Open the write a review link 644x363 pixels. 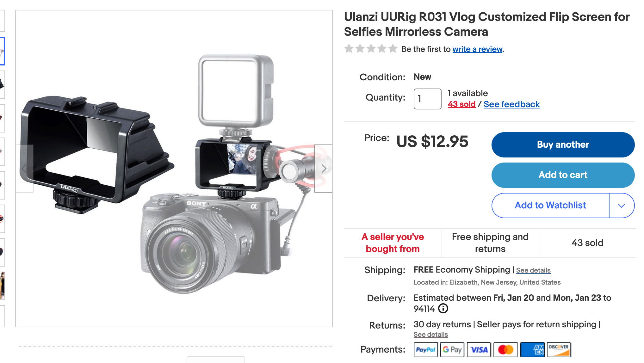click(x=477, y=49)
